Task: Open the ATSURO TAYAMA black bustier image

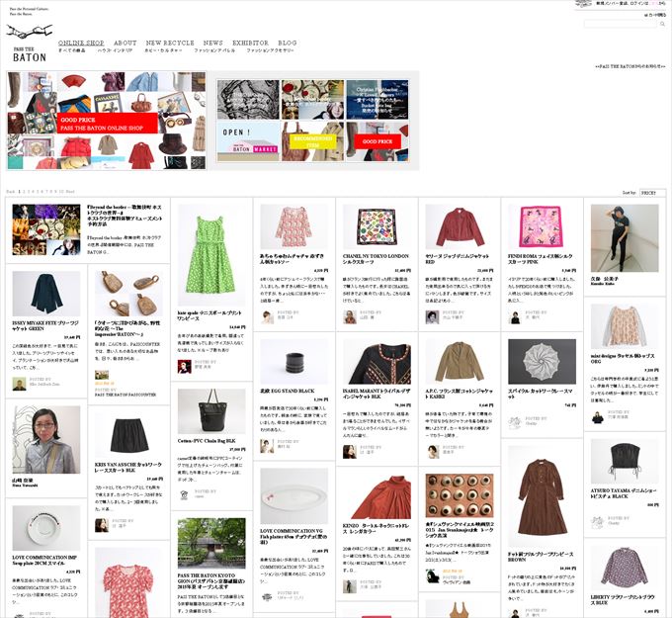Action: tap(625, 462)
